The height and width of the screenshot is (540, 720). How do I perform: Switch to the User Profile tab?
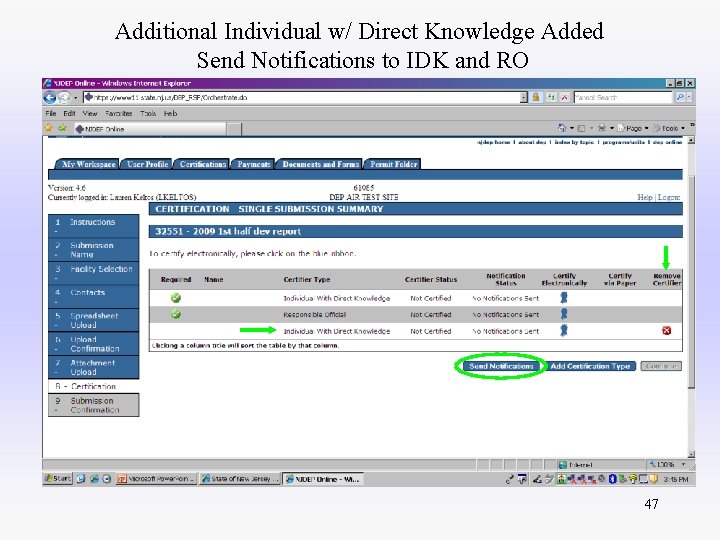(x=147, y=164)
